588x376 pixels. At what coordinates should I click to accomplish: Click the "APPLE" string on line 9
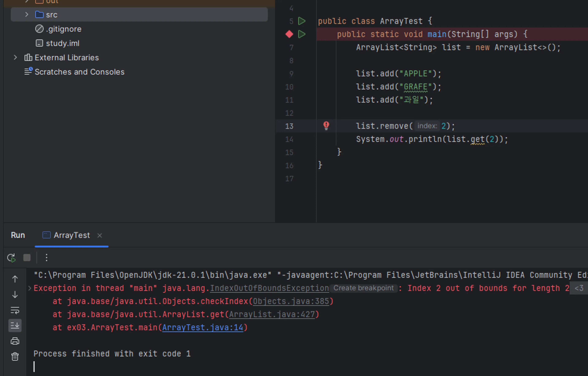coord(416,74)
